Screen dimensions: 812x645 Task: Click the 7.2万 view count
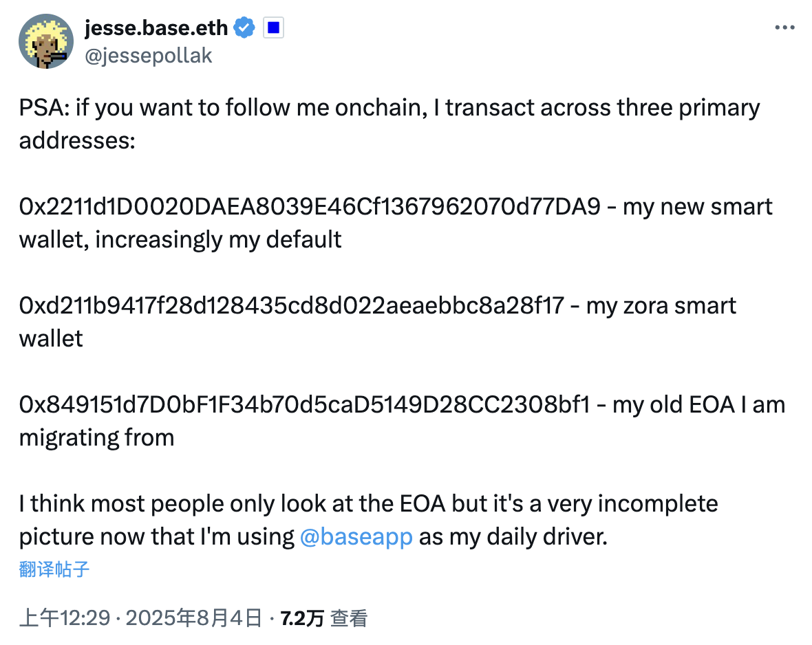point(302,618)
